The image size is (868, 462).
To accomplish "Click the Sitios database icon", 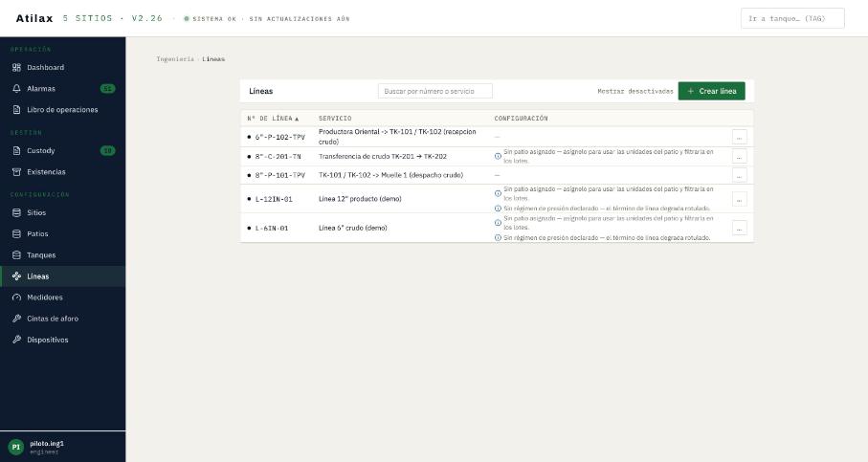I will click(16, 212).
